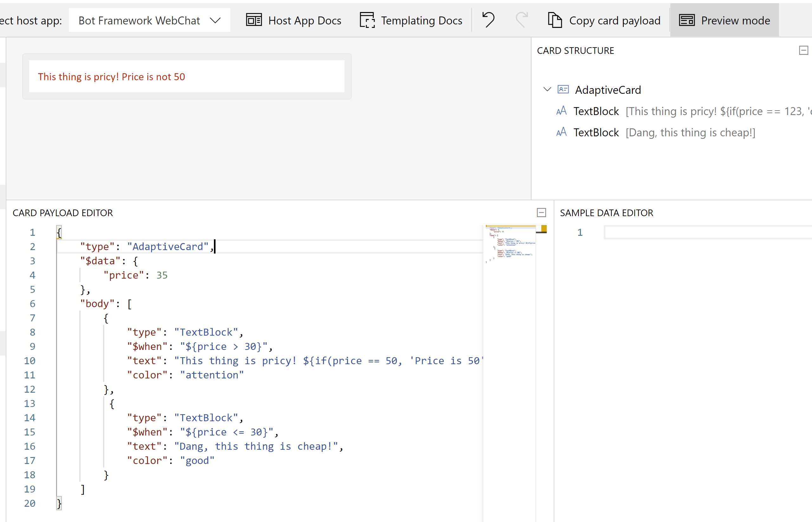Open Templating Docs
The image size is (812, 522).
(x=421, y=20)
